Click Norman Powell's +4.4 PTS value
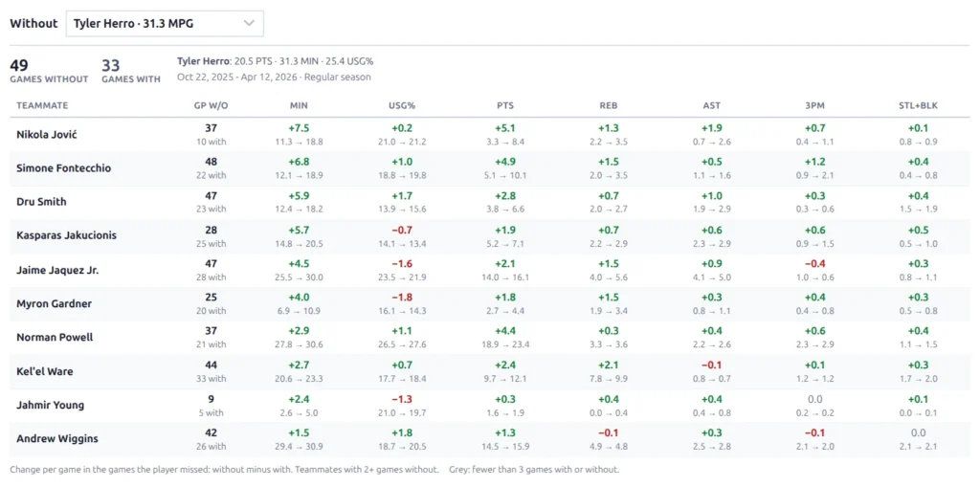The height and width of the screenshot is (487, 980). [x=503, y=331]
